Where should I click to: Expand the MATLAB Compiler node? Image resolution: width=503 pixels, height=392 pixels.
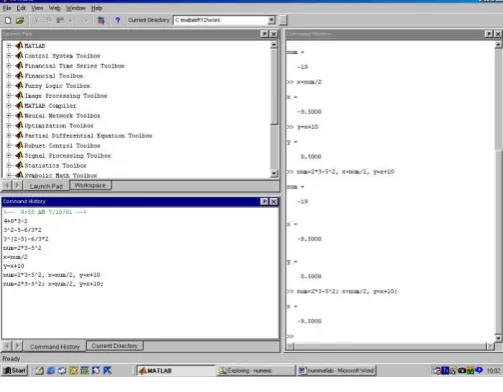click(9, 106)
